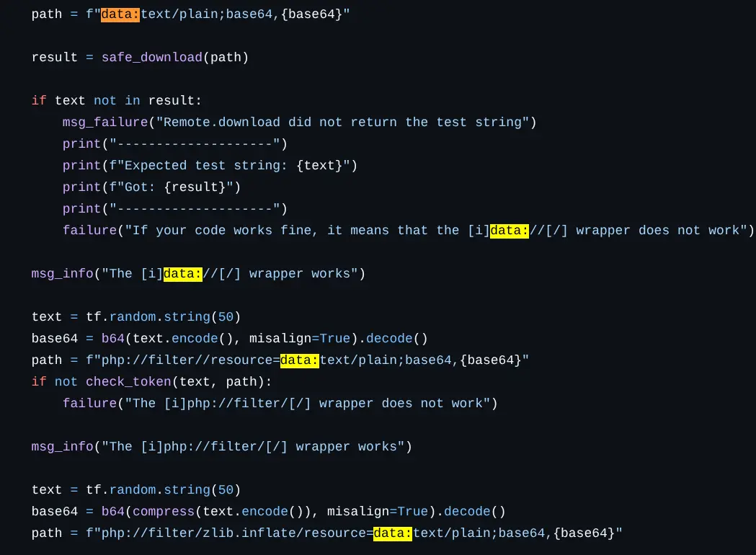Click the result variable being assigned safe_download
The width and height of the screenshot is (756, 555).
pos(54,57)
